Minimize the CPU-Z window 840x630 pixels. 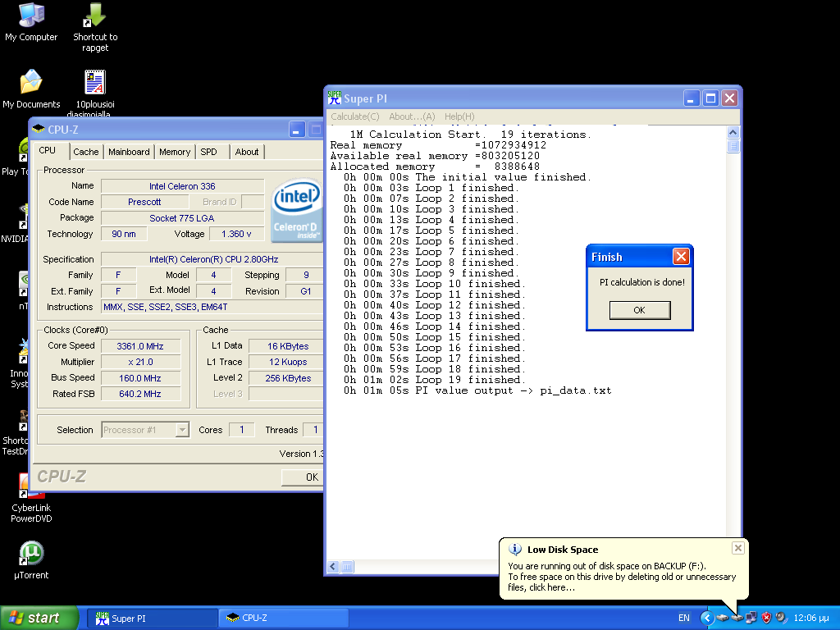point(297,129)
